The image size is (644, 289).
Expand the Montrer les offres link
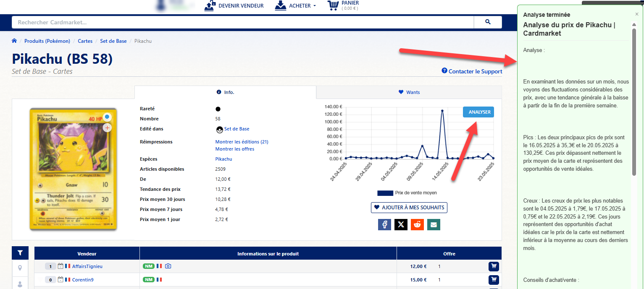pos(234,149)
